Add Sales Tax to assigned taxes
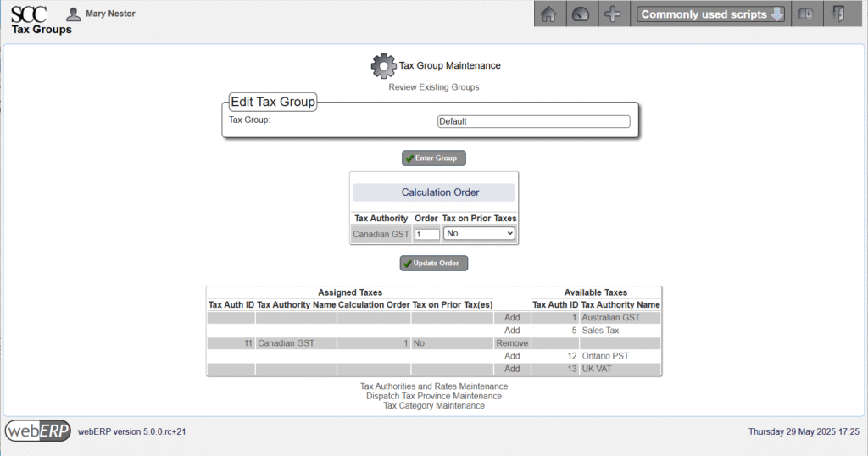 512,331
